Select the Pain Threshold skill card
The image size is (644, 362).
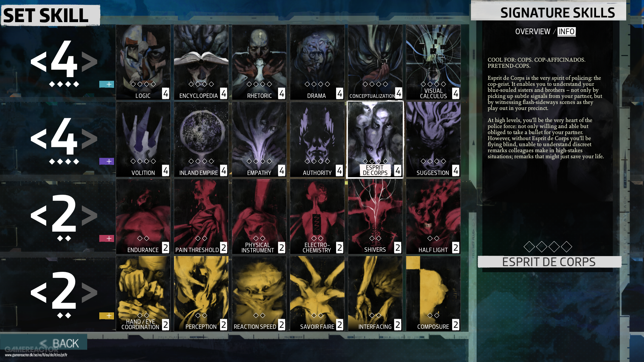[201, 217]
